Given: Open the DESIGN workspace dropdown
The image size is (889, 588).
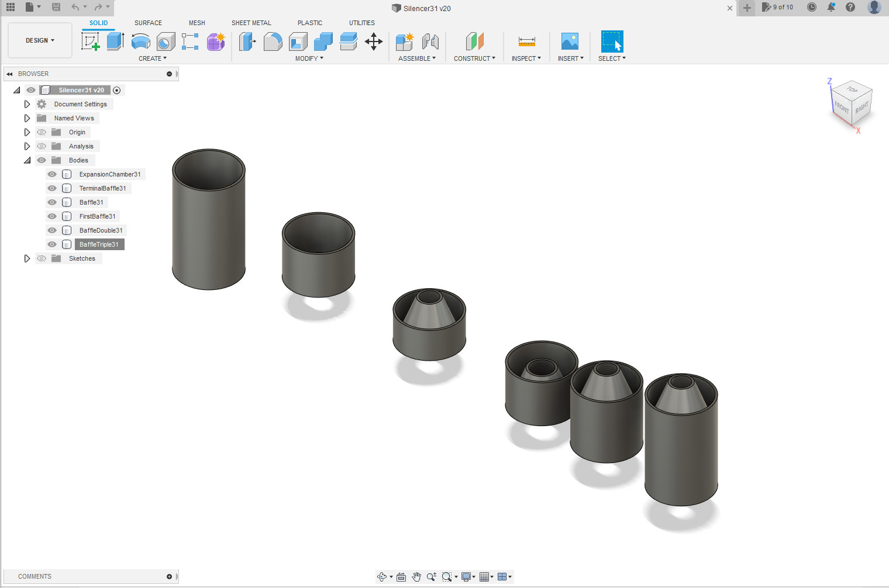Looking at the screenshot, I should tap(40, 40).
